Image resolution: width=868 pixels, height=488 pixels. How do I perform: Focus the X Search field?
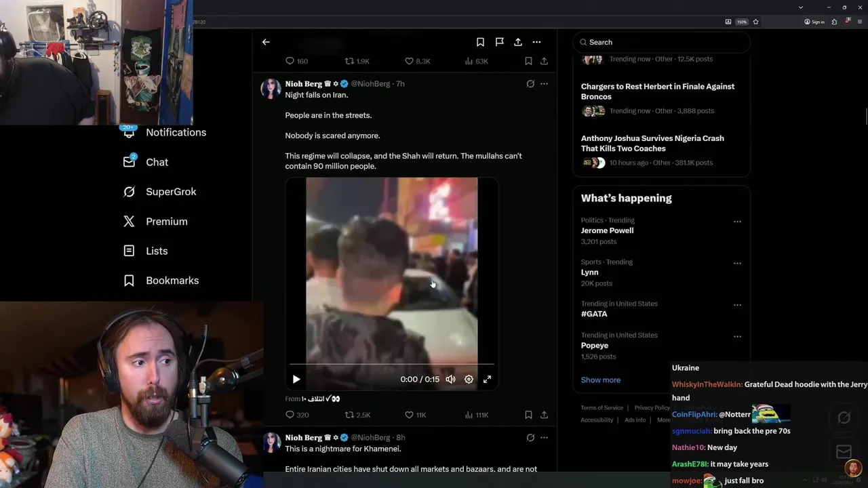tap(662, 42)
